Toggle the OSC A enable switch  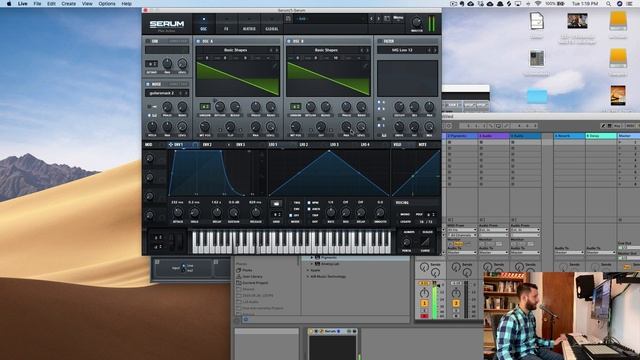click(198, 41)
